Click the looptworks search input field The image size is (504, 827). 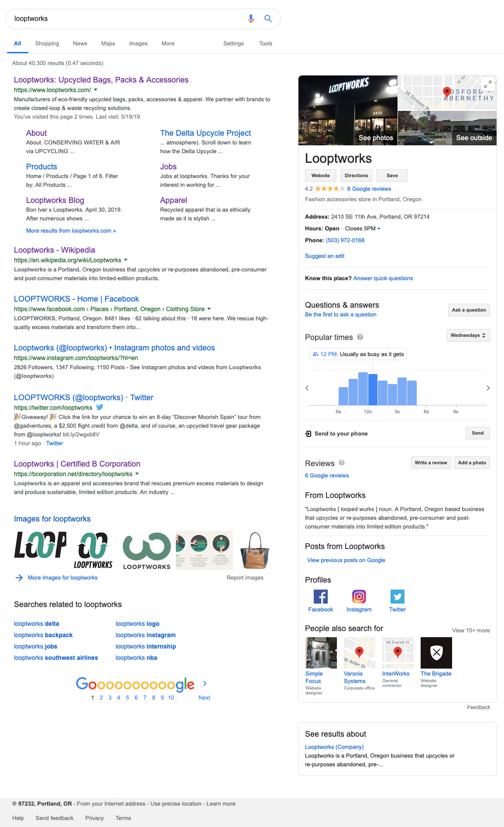(x=127, y=19)
